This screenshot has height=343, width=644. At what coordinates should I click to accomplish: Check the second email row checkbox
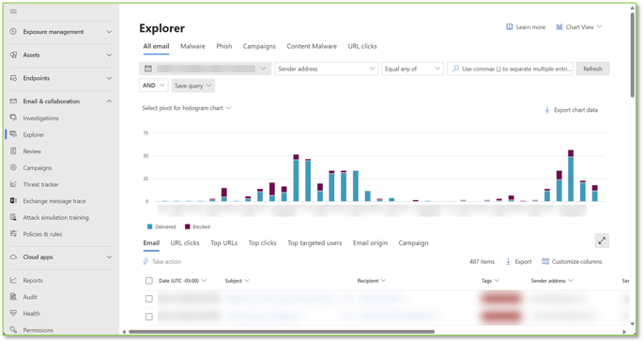tap(148, 317)
